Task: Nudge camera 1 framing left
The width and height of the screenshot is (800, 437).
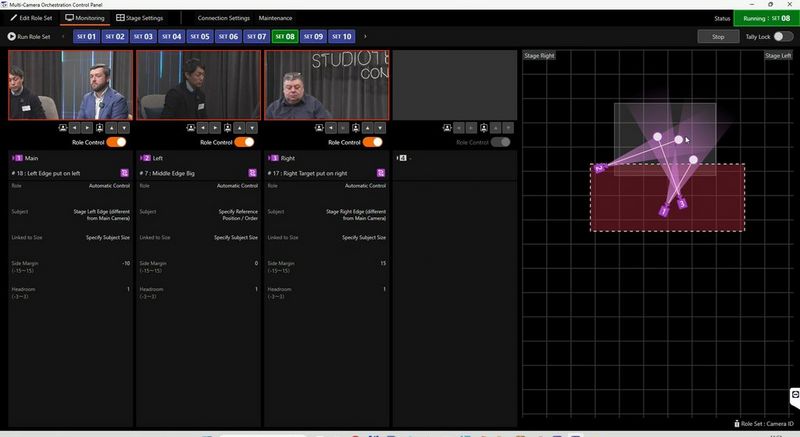Action: 75,128
